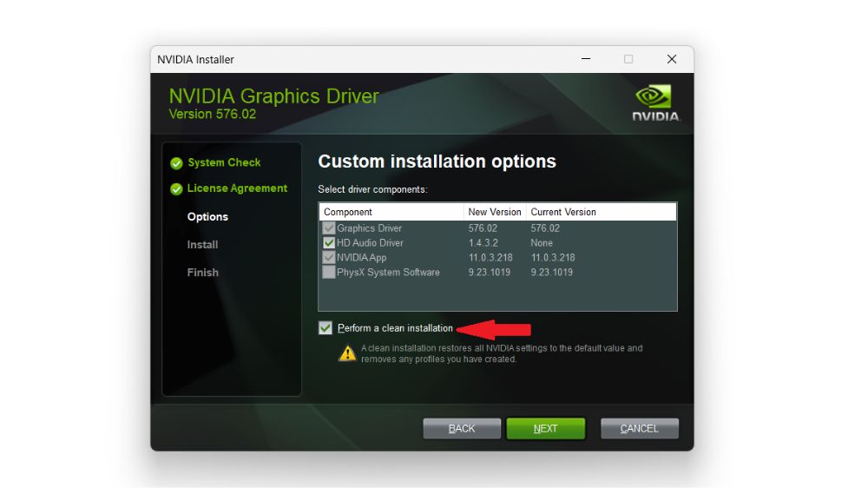This screenshot has width=868, height=488.
Task: Uncheck Perform a clean installation
Action: click(x=325, y=328)
